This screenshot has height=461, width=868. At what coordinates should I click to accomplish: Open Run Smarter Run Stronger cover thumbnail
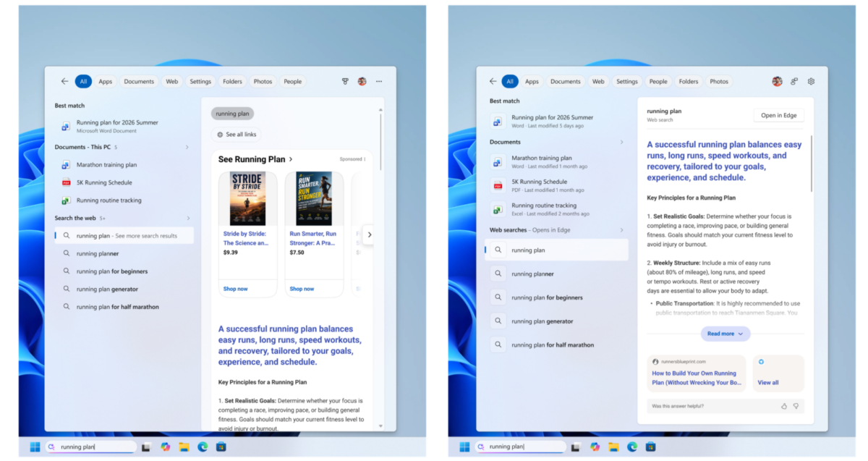tap(314, 199)
